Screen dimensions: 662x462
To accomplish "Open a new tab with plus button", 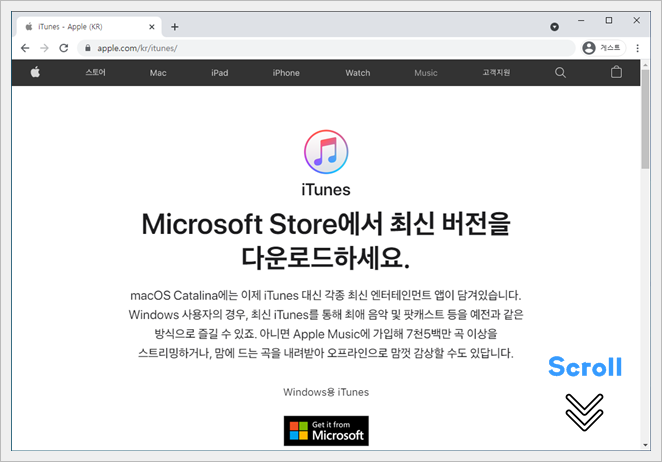I will 175,27.
